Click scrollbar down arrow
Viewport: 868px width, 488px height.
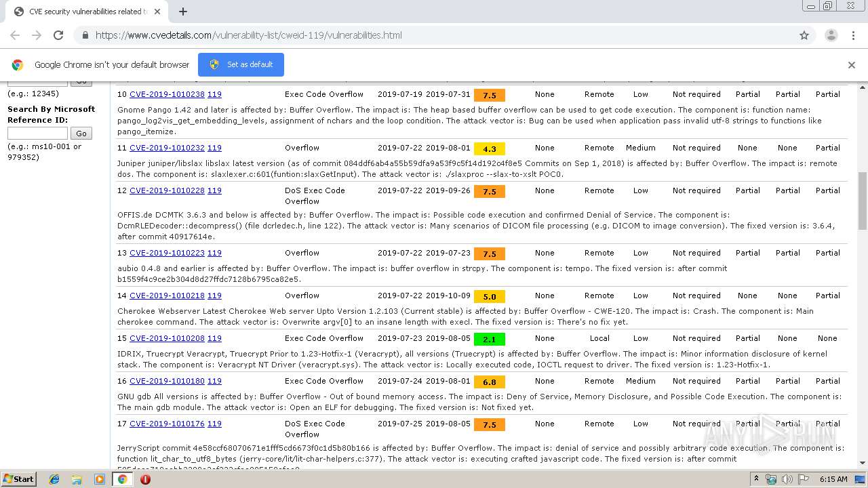click(x=862, y=463)
